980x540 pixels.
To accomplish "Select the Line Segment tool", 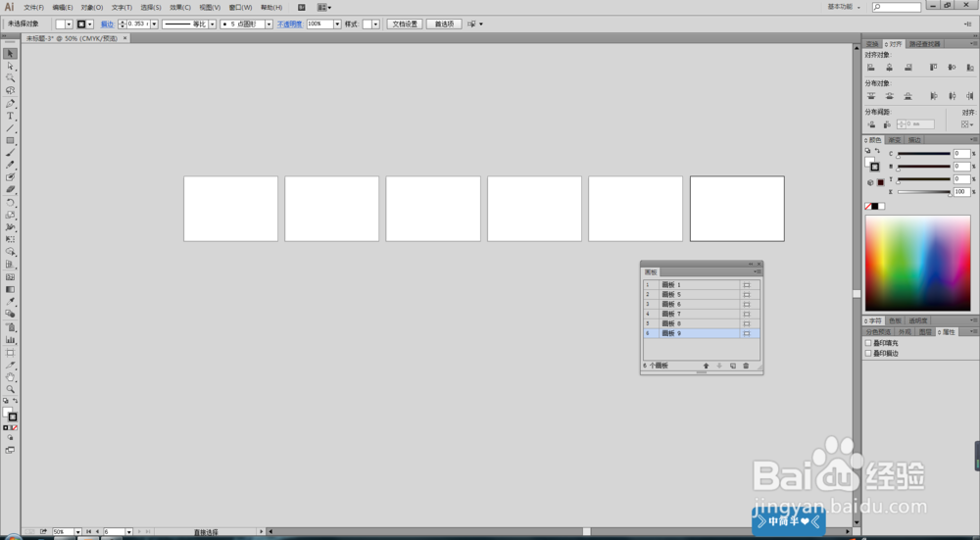I will [10, 128].
